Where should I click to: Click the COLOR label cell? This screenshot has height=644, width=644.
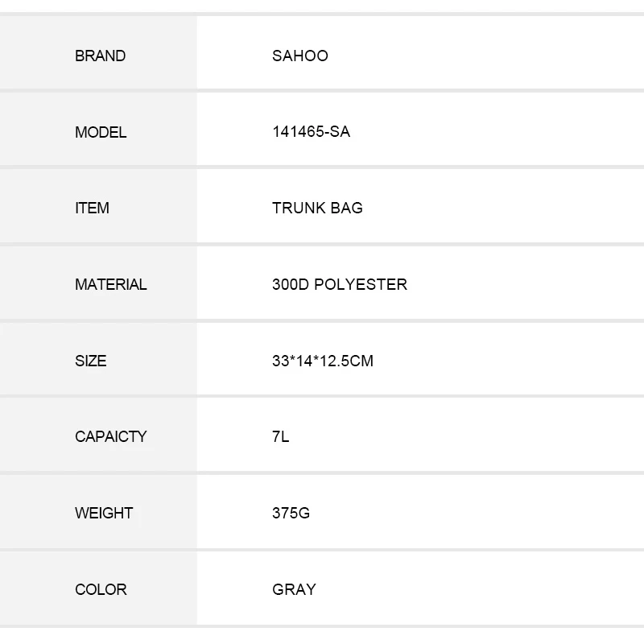tap(101, 589)
